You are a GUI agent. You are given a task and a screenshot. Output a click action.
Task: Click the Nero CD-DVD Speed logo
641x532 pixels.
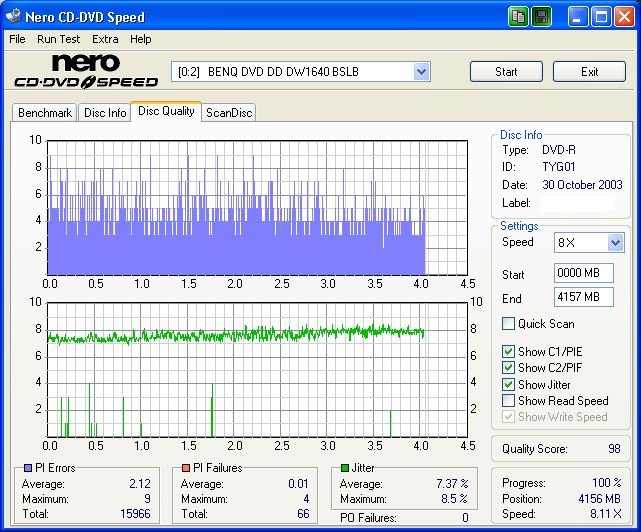click(85, 72)
